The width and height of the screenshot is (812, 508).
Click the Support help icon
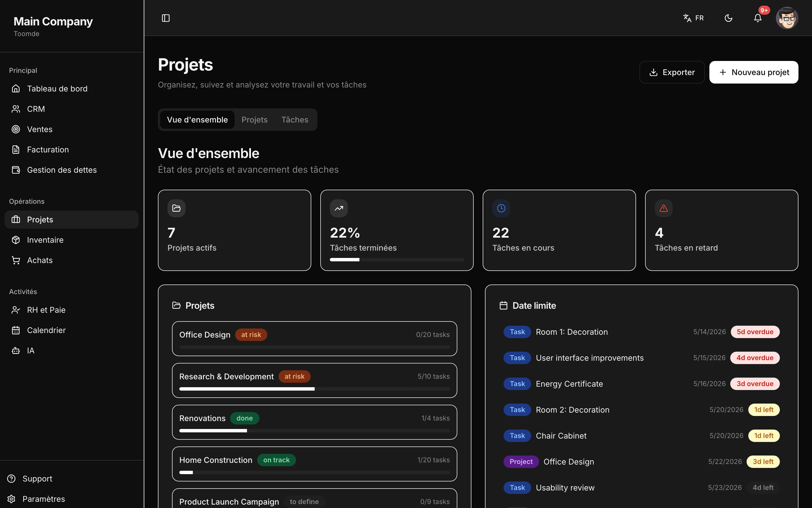click(11, 478)
